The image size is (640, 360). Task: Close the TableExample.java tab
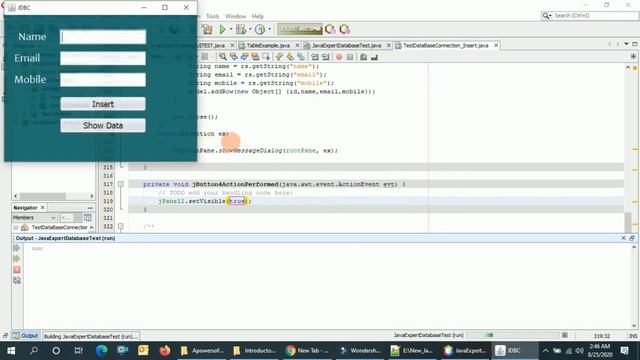(297, 45)
